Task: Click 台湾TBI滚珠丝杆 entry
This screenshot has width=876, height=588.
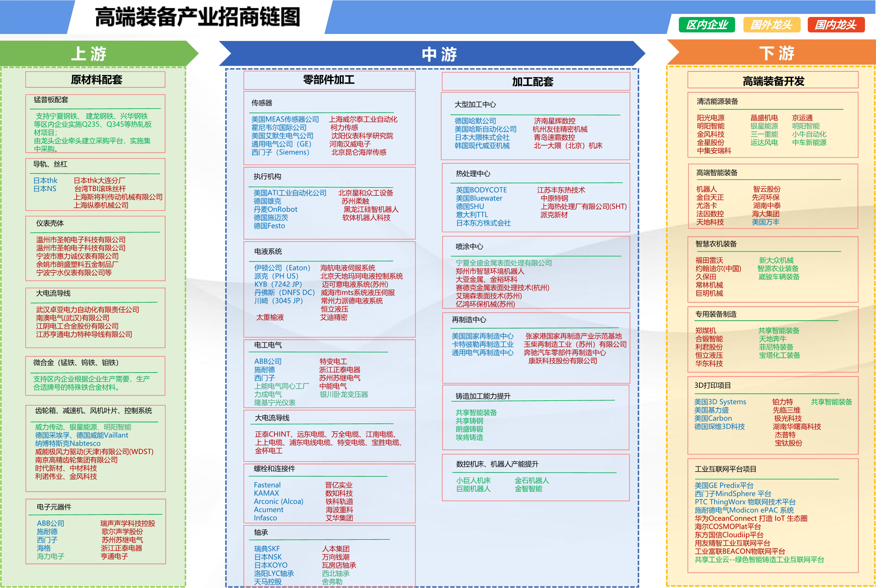Action: [x=100, y=189]
